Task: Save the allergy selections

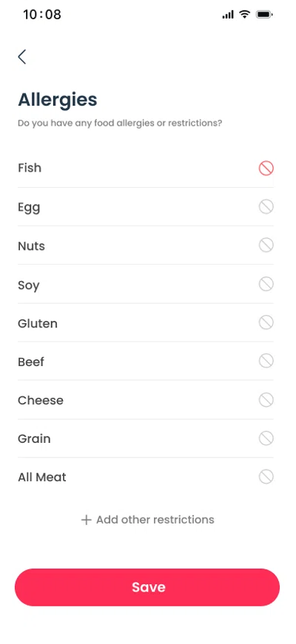Action: 147,587
